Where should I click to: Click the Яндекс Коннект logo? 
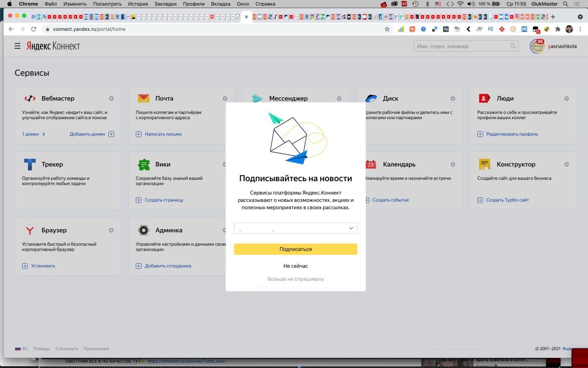pos(53,46)
